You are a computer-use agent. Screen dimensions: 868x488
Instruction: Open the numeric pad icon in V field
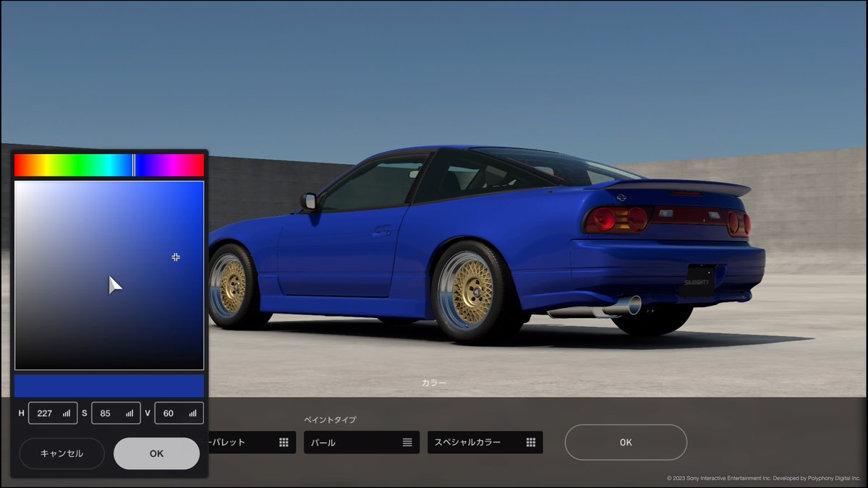(192, 414)
